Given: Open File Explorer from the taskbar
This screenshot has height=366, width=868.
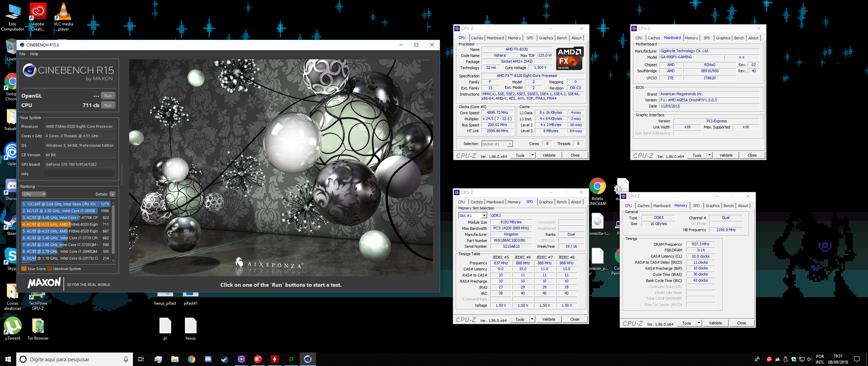Looking at the screenshot, I should tap(175, 359).
